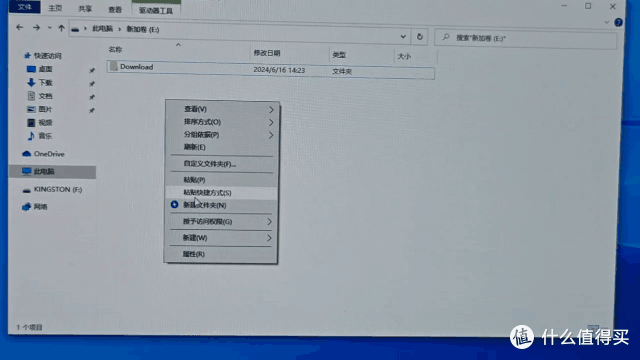Switch to the 主页 ribbon tab

point(55,8)
